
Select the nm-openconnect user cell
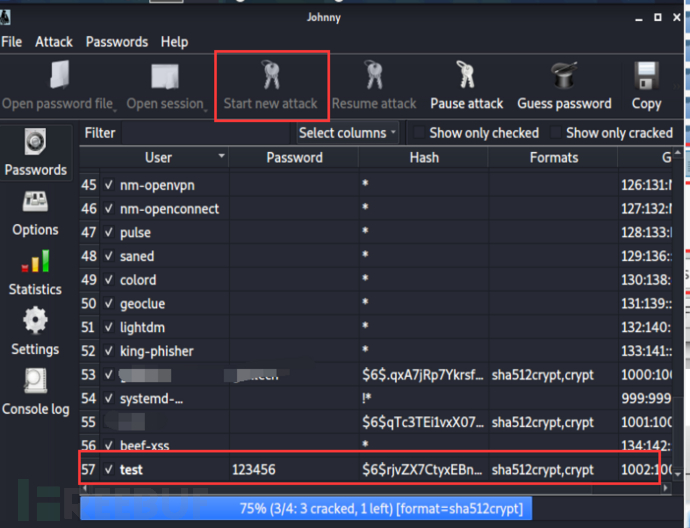(x=165, y=209)
